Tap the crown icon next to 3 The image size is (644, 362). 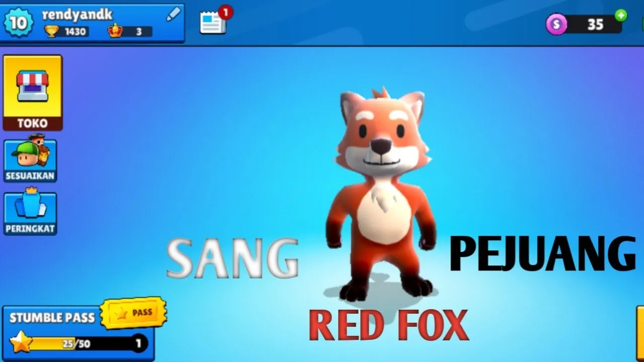(115, 31)
